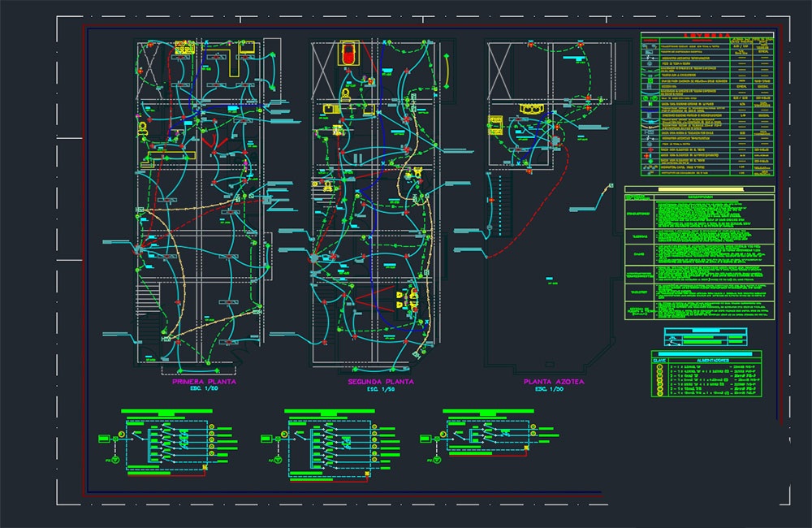Select the green meter box of the third single-line diagram
812x528 pixels.
(425, 439)
